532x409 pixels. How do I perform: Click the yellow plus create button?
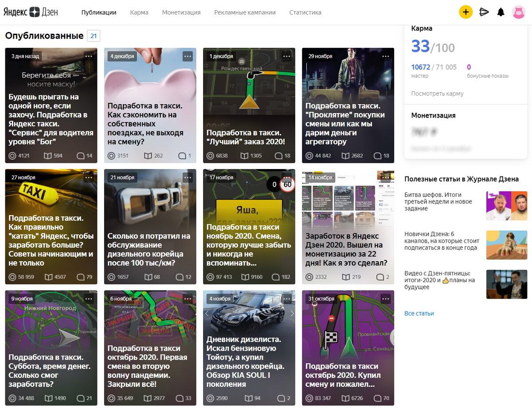point(465,12)
